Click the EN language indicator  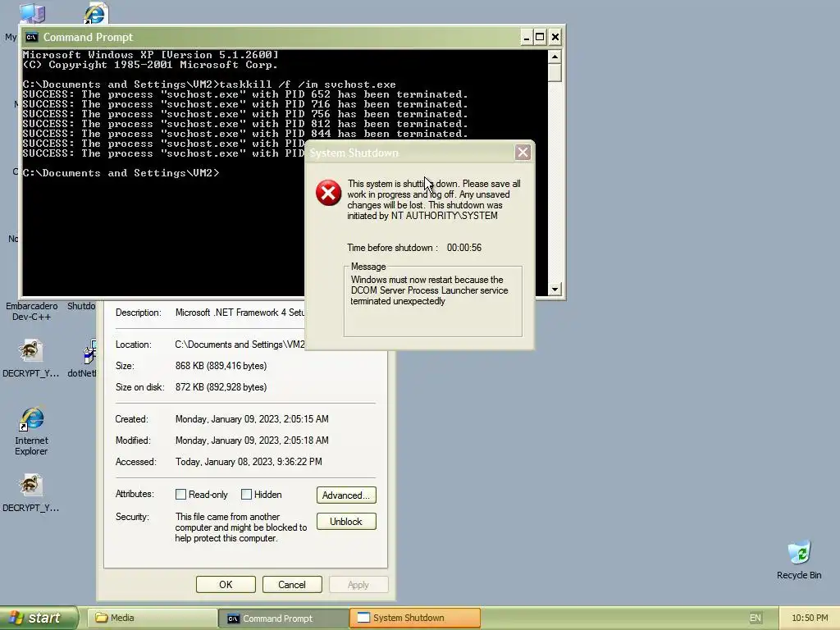[x=755, y=618]
